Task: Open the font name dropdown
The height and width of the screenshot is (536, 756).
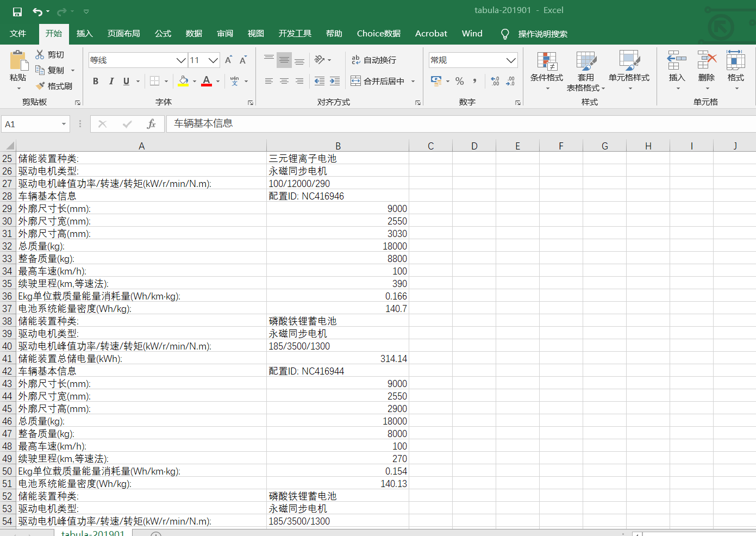Action: pos(181,60)
